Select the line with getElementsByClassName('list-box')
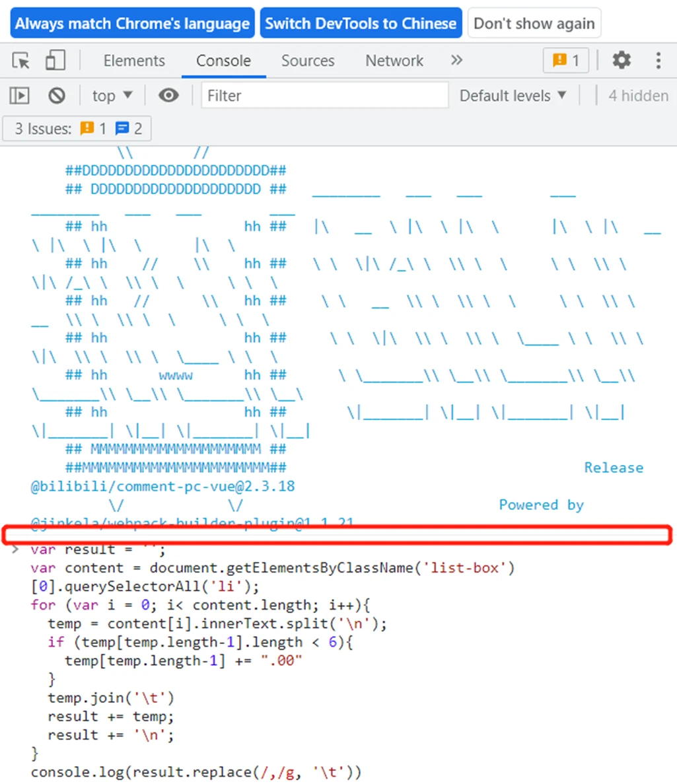Image resolution: width=677 pixels, height=784 pixels. point(273,568)
